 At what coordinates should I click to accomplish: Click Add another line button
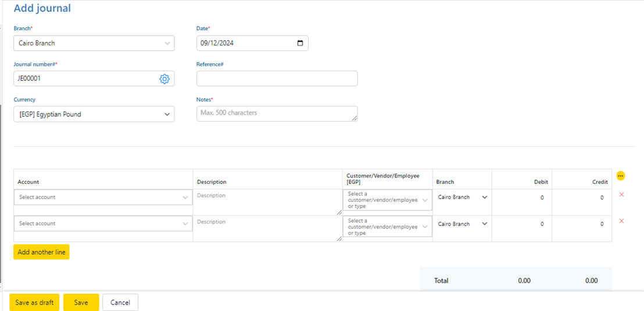[x=41, y=252]
